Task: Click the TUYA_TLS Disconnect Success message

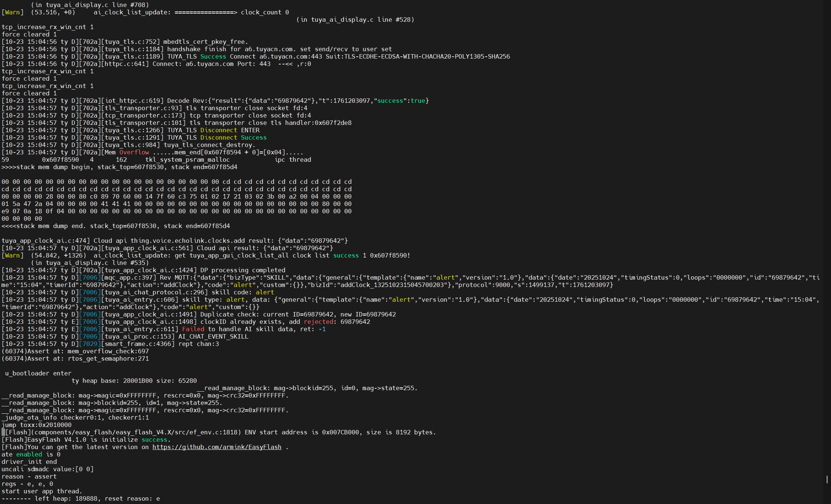Action: click(133, 137)
